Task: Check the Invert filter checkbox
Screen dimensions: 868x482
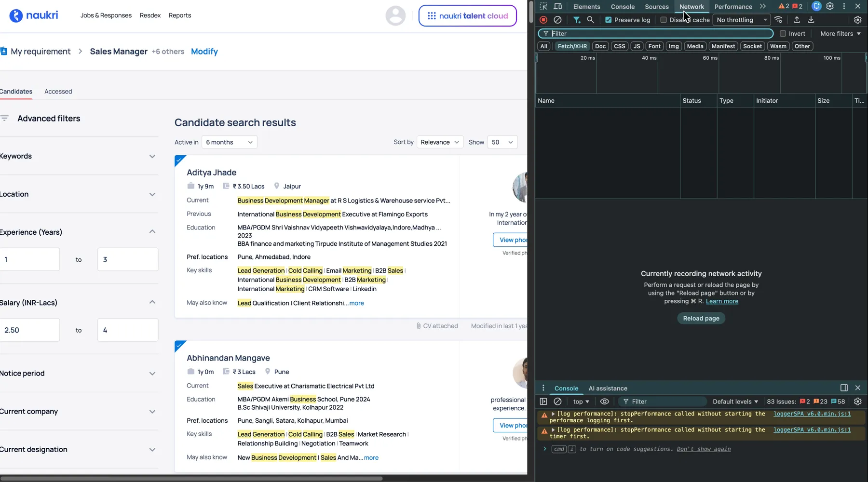Action: click(x=783, y=34)
